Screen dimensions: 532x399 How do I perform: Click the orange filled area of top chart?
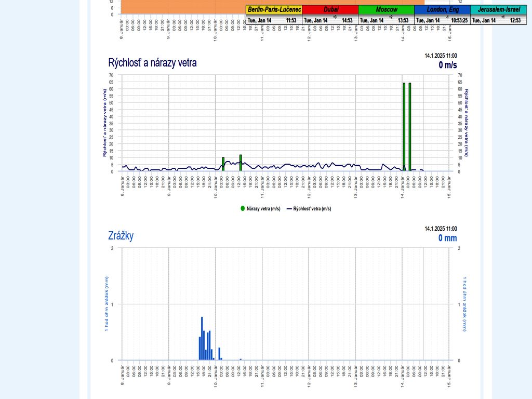click(x=182, y=6)
